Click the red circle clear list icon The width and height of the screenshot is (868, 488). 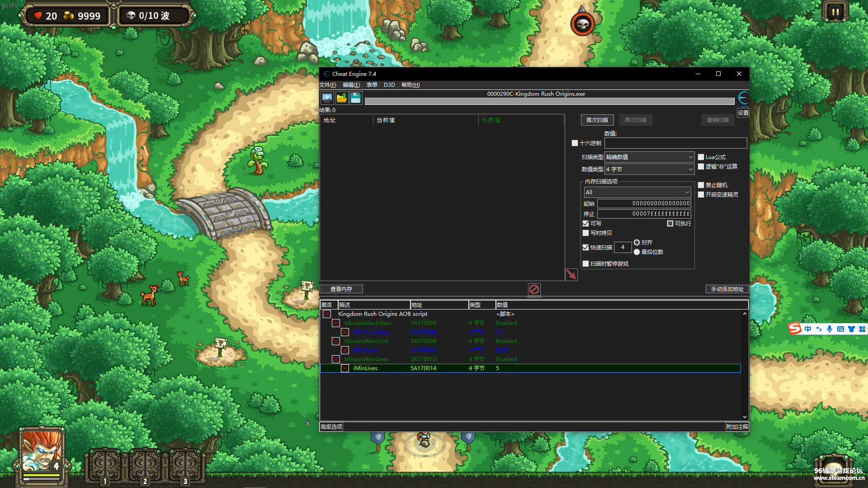(x=534, y=289)
